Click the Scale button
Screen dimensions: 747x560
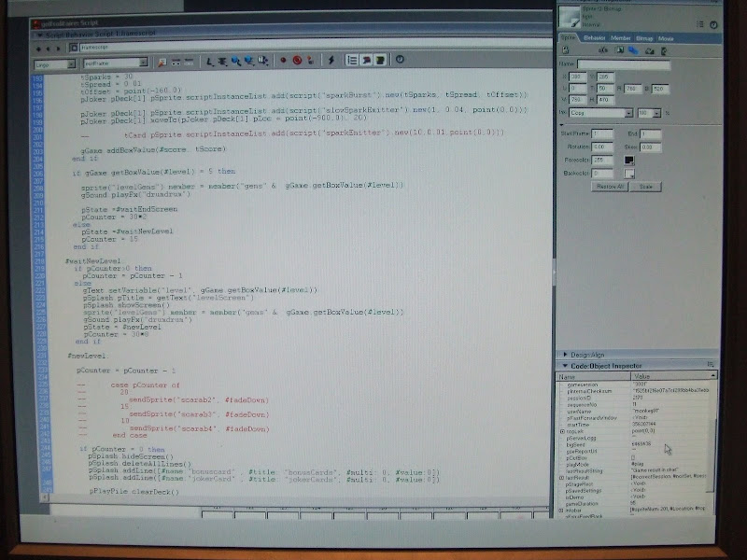pyautogui.click(x=645, y=187)
